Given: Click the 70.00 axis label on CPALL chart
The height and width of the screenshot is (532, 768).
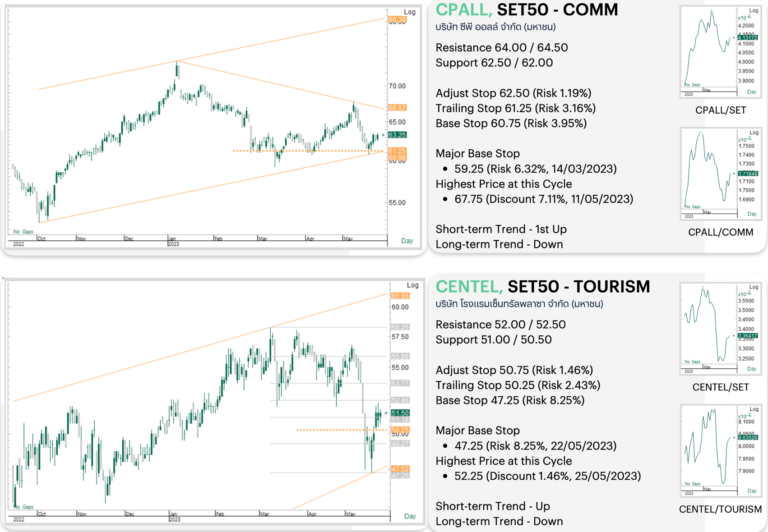Looking at the screenshot, I should point(397,86).
